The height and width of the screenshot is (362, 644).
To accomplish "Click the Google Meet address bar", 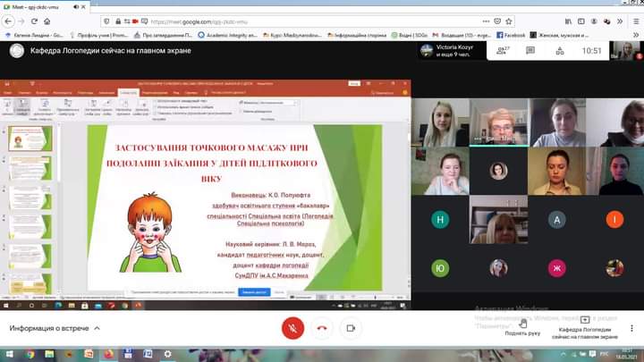I will 268,20.
